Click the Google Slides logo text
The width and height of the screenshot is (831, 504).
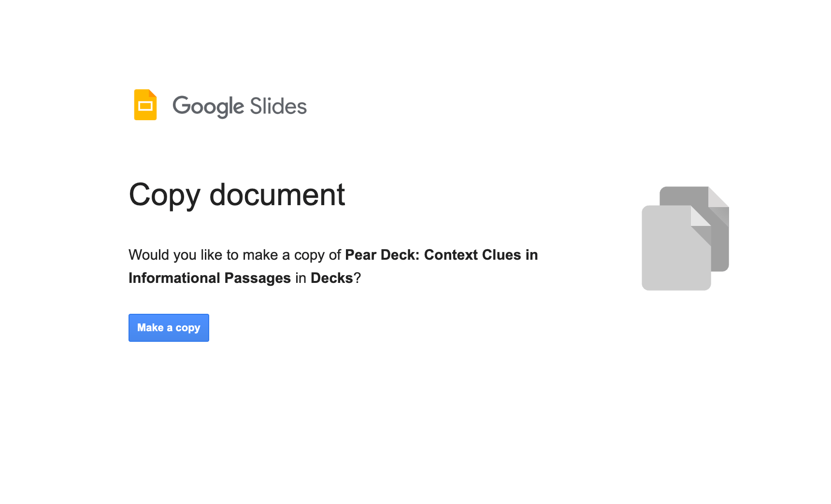(x=240, y=106)
